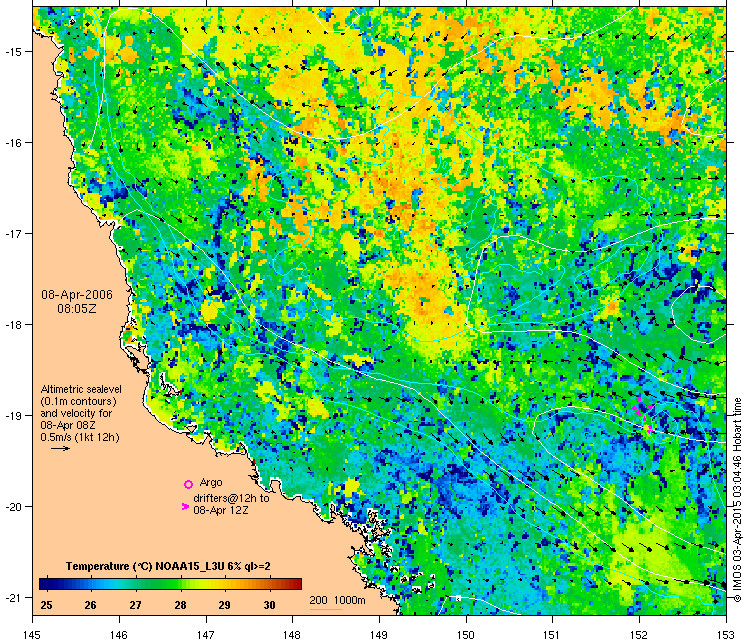
Task: Click the IMDS Hobart time copyright text
Action: (x=737, y=500)
